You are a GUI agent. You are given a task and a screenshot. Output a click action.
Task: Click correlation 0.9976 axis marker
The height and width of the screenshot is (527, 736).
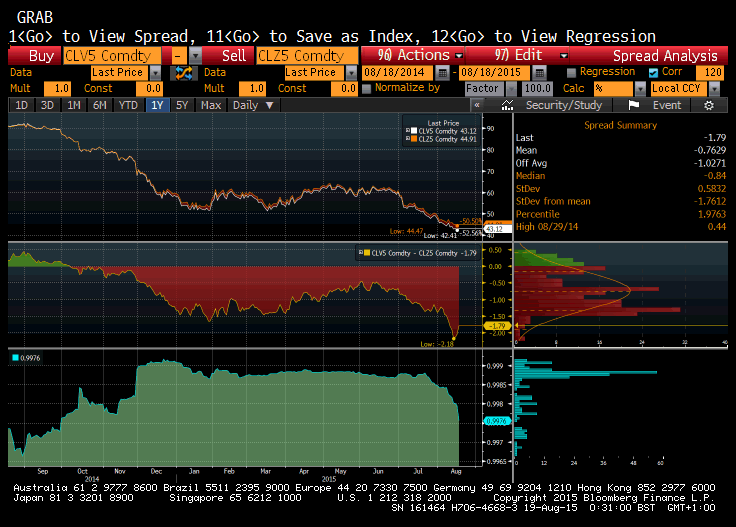pyautogui.click(x=497, y=421)
